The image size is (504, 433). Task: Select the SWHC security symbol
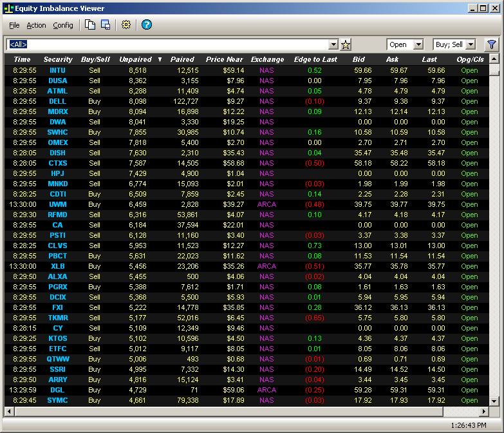57,132
